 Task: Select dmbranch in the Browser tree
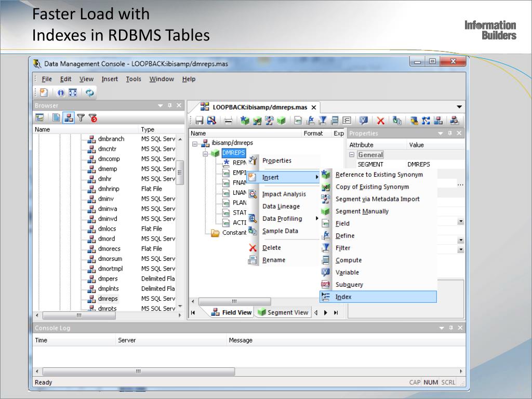(111, 139)
